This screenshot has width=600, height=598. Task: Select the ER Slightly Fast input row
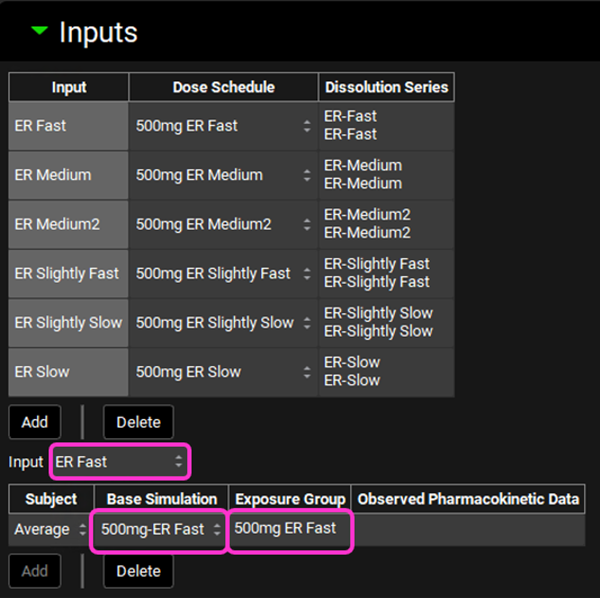[x=68, y=273]
